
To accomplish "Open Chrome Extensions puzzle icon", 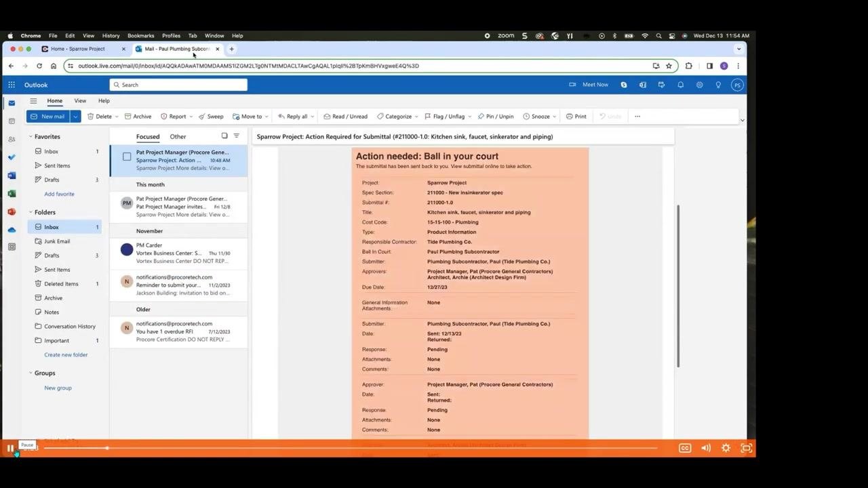I will pyautogui.click(x=689, y=66).
